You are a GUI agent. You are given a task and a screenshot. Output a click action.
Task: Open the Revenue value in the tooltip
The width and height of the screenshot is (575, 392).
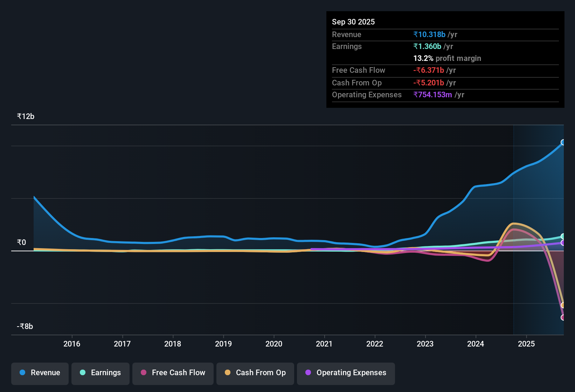[429, 34]
